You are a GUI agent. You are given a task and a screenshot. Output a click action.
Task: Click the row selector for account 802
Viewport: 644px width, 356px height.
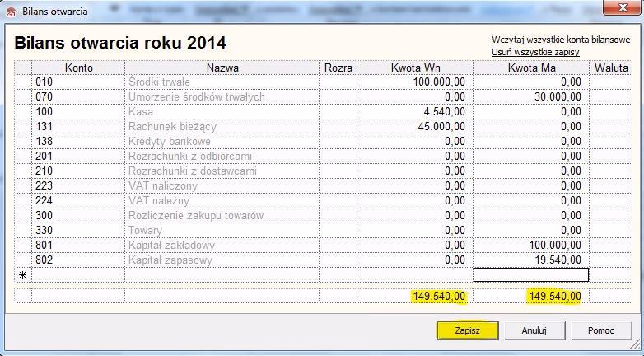coord(23,260)
